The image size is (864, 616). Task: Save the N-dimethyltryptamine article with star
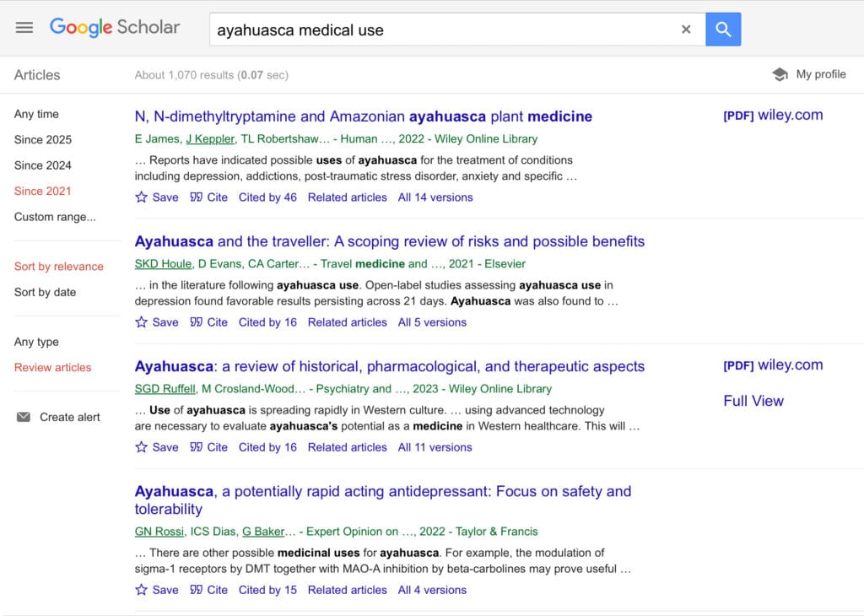point(142,197)
